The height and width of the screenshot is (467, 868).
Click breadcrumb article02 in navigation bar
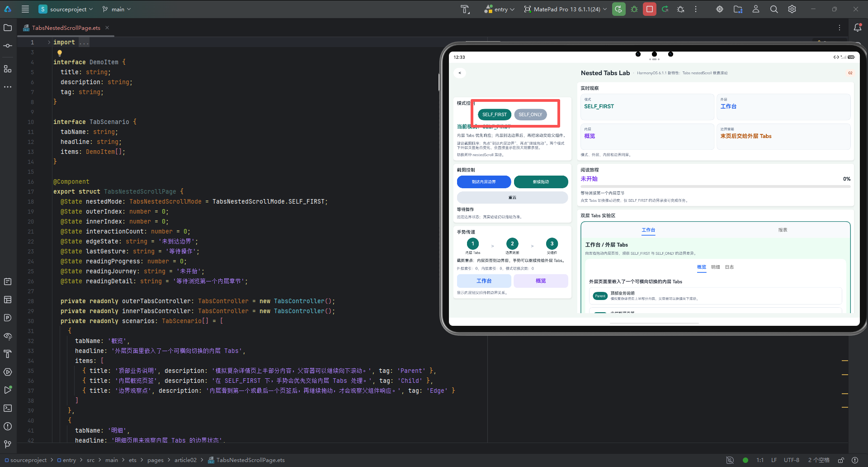coord(186,460)
